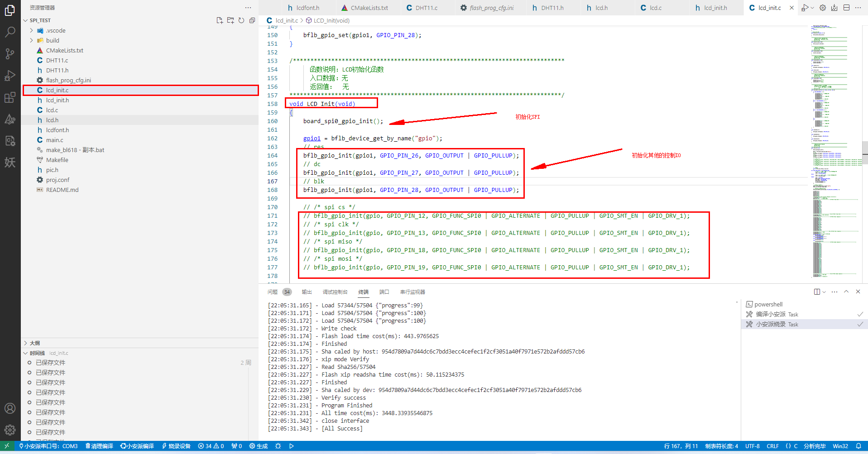
Task: Click the New File icon in explorer
Action: coord(220,20)
